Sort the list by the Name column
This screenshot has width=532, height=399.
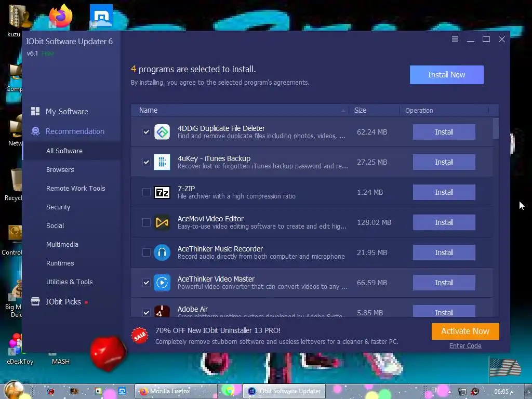(x=240, y=110)
